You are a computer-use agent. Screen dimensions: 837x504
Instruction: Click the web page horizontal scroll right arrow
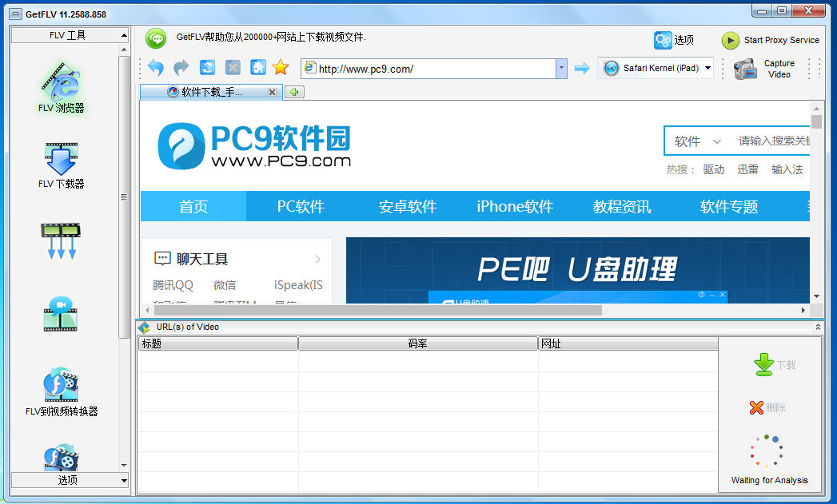pyautogui.click(x=803, y=311)
